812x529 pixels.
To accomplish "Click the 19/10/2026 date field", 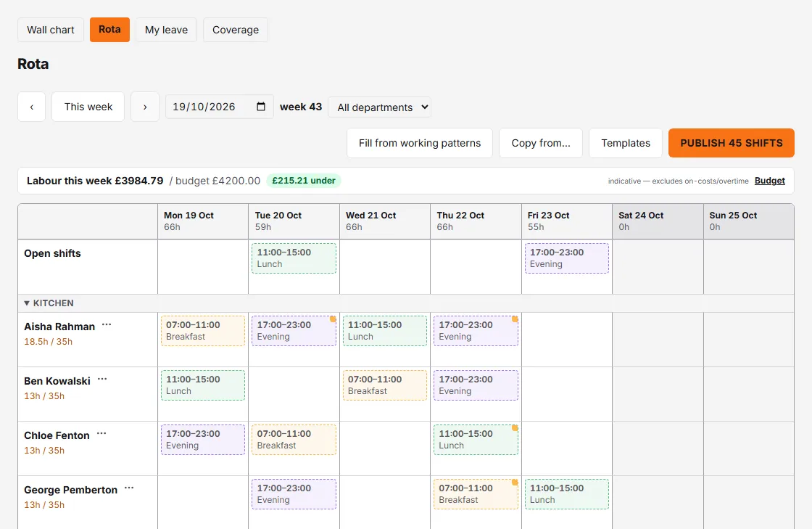I will click(x=219, y=107).
